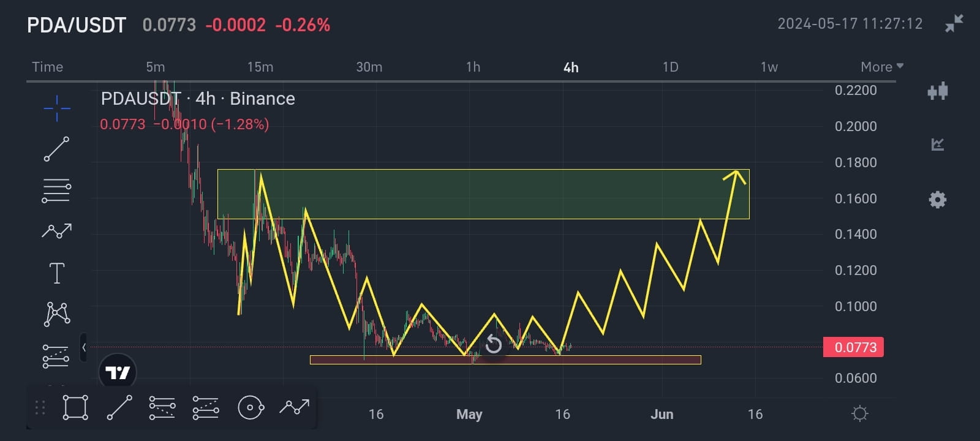Image resolution: width=980 pixels, height=441 pixels.
Task: Select the 1D timeframe
Action: (x=671, y=67)
